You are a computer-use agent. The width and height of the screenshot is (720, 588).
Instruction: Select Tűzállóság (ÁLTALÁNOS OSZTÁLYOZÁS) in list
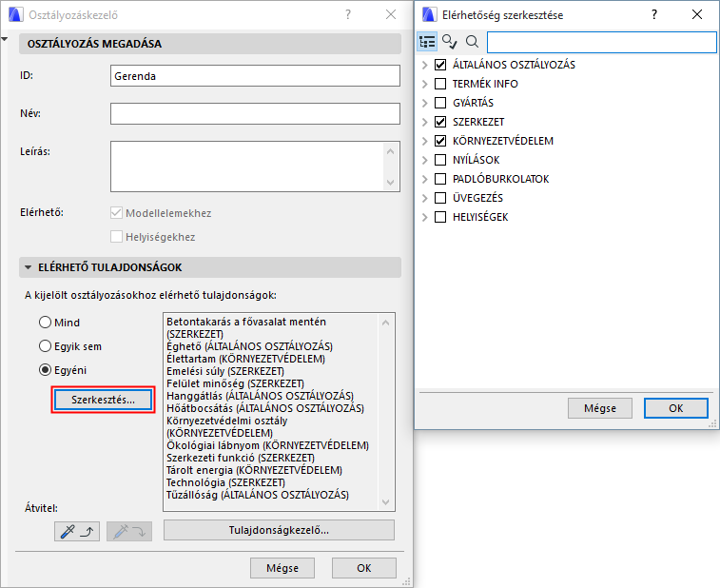pyautogui.click(x=258, y=495)
